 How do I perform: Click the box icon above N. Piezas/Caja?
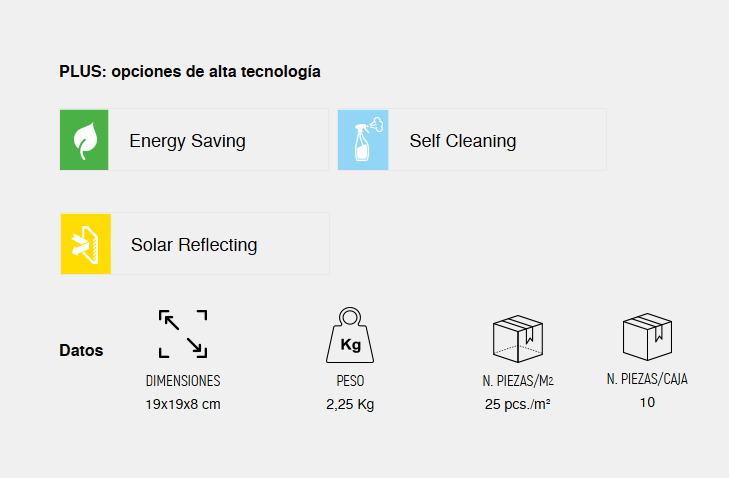pos(647,337)
